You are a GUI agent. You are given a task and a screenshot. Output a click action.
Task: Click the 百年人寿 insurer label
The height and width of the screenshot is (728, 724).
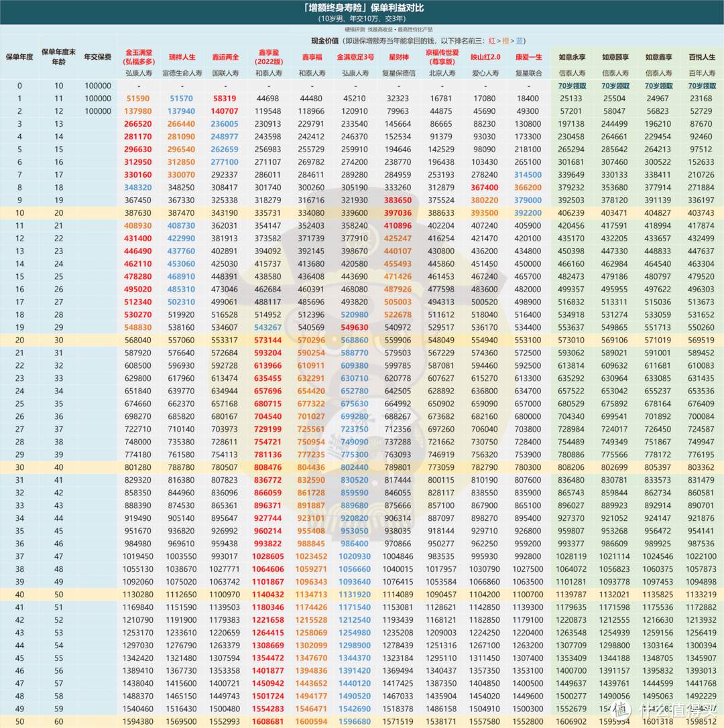[x=702, y=73]
